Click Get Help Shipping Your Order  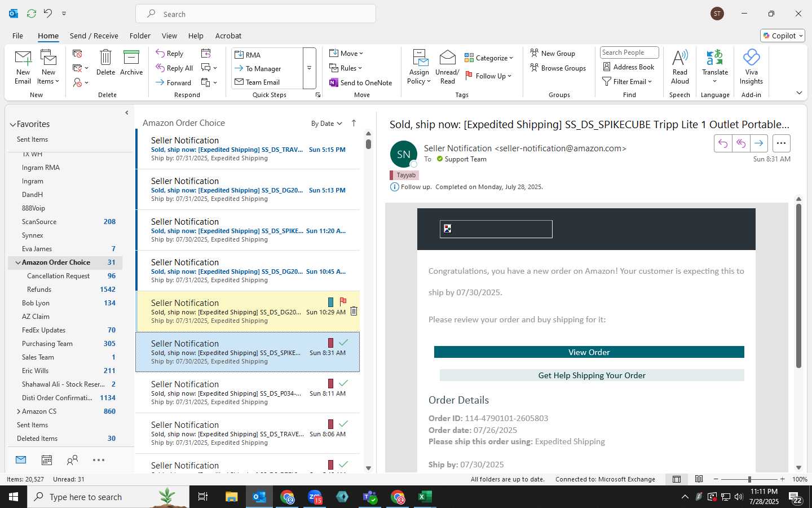tap(592, 375)
